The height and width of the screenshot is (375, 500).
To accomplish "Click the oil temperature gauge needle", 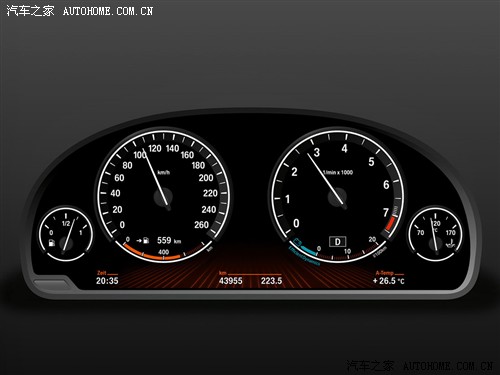I will pos(434,235).
